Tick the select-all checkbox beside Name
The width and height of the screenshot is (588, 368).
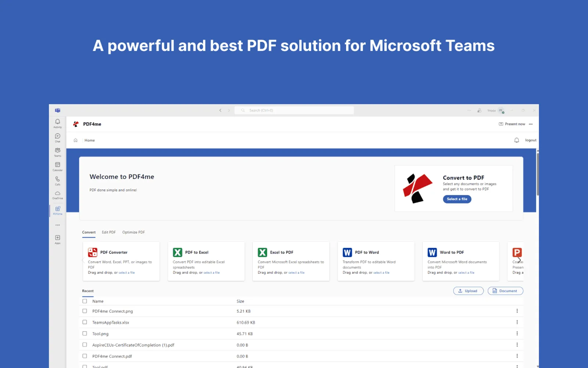tap(85, 301)
